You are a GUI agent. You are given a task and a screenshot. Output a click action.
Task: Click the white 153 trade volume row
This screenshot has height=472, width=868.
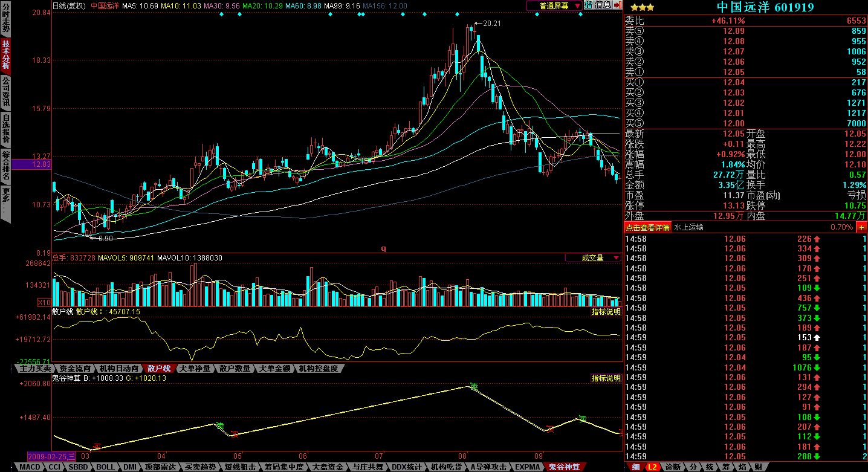coord(746,338)
